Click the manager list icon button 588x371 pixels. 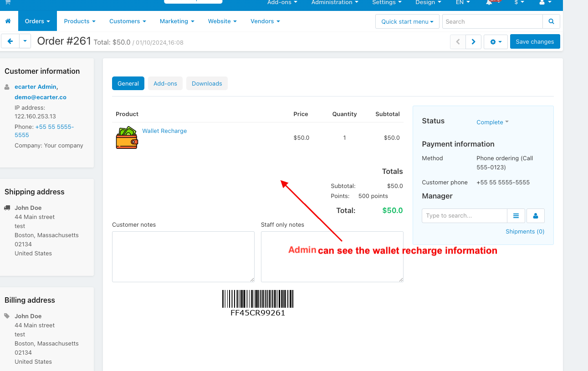pyautogui.click(x=516, y=216)
